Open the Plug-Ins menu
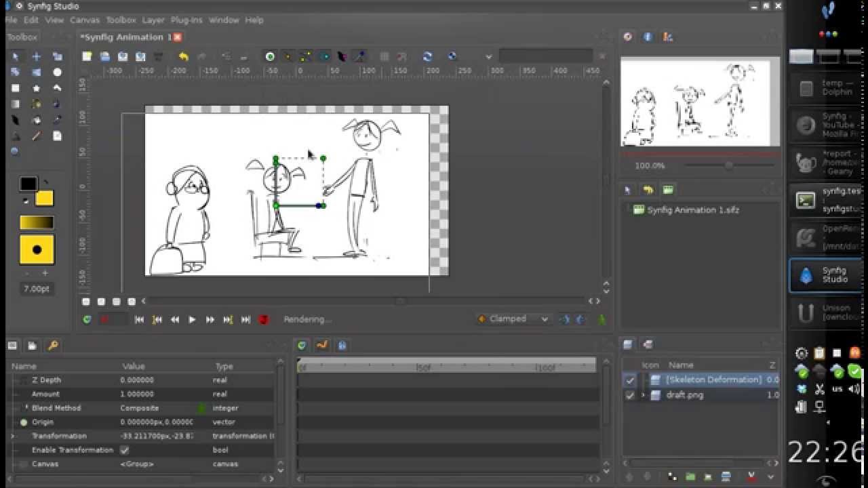The width and height of the screenshot is (868, 488). 186,20
